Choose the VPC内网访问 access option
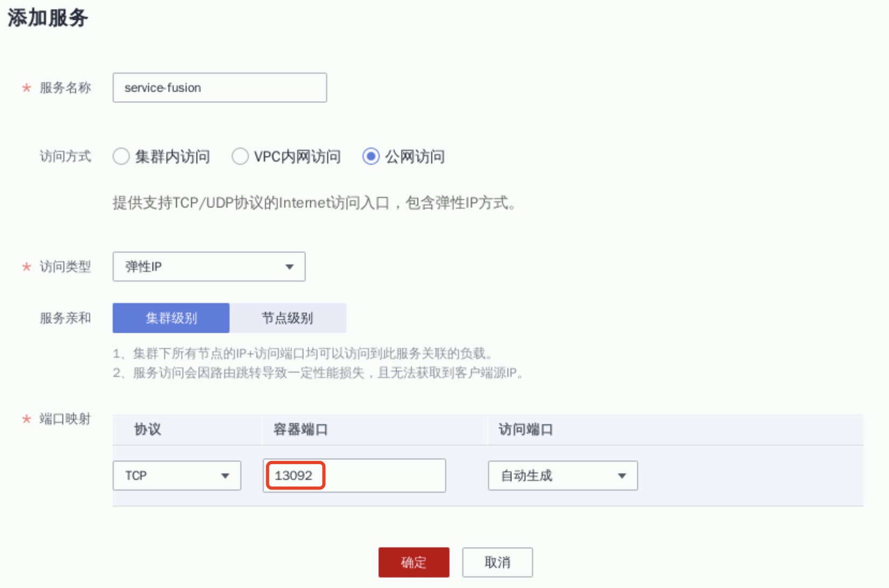 click(x=240, y=157)
